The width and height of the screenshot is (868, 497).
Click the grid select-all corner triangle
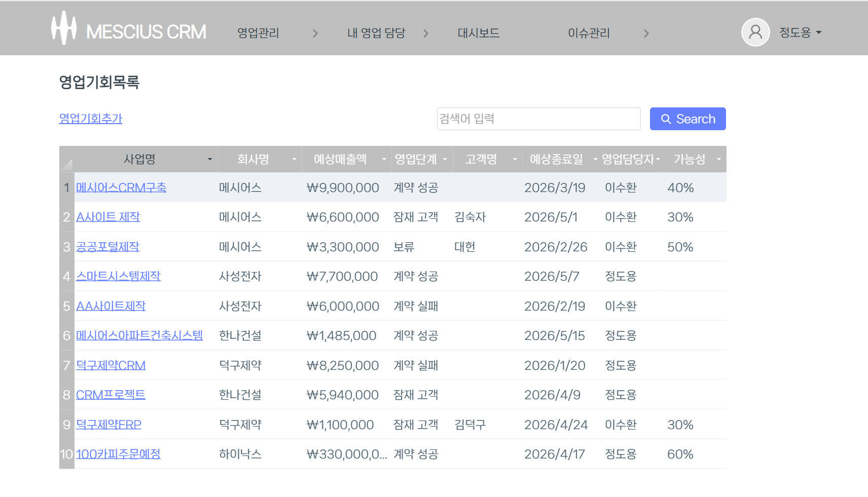(67, 164)
